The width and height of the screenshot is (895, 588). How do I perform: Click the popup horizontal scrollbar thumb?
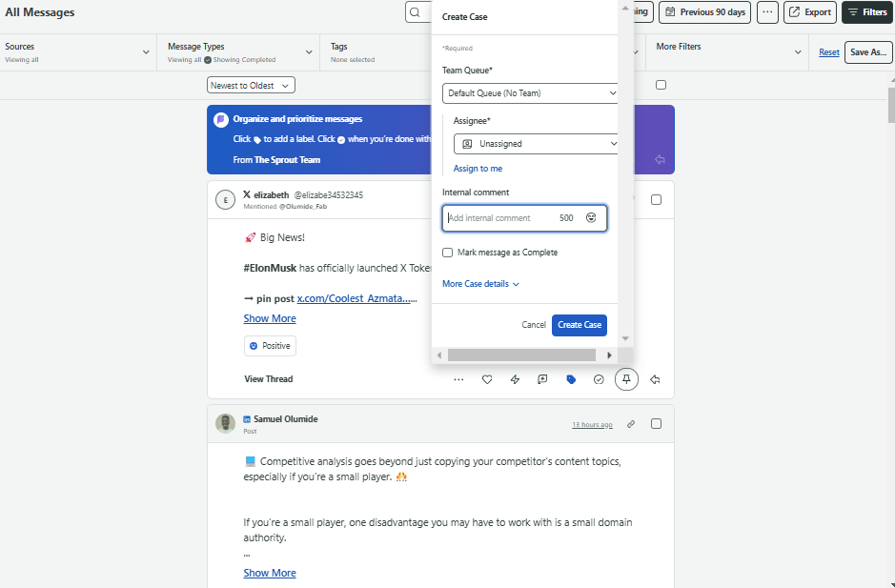click(x=521, y=355)
